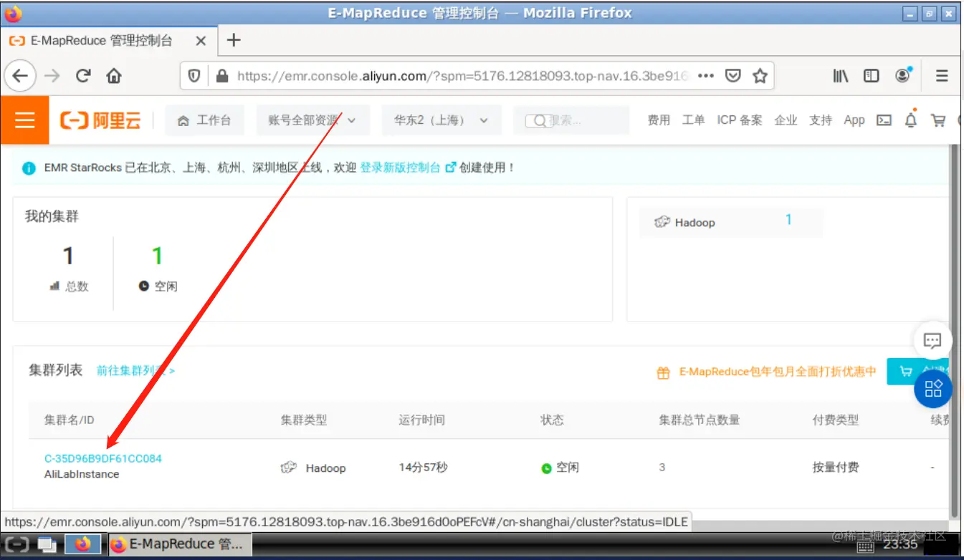Open the shopping cart icon in the header

[x=938, y=120]
